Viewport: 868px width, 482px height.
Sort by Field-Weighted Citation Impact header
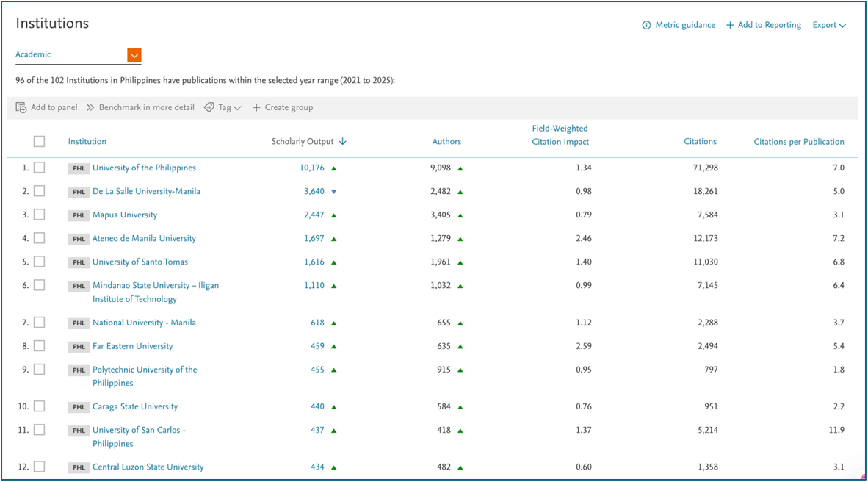tap(560, 135)
